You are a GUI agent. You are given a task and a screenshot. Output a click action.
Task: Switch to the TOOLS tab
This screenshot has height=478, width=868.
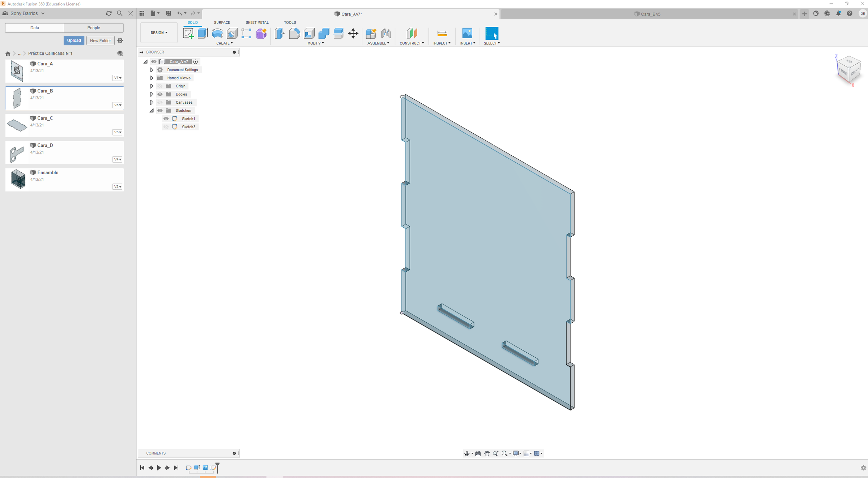coord(290,22)
